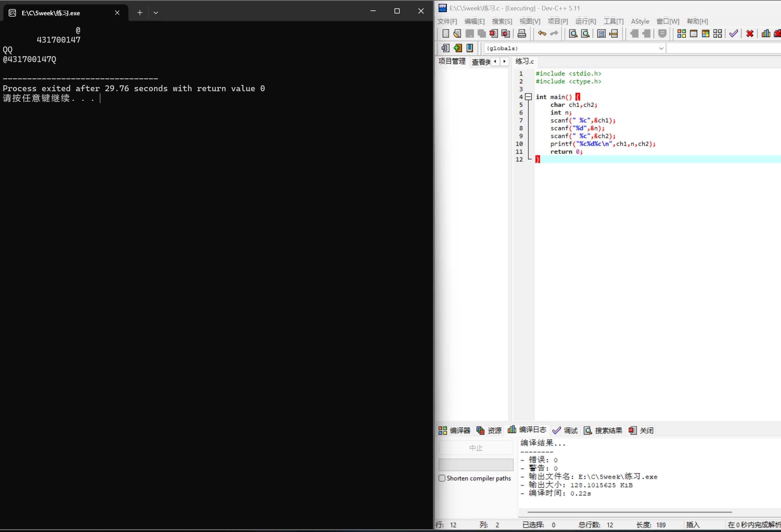Open the AStyle menu
The height and width of the screenshot is (532, 781).
(640, 22)
